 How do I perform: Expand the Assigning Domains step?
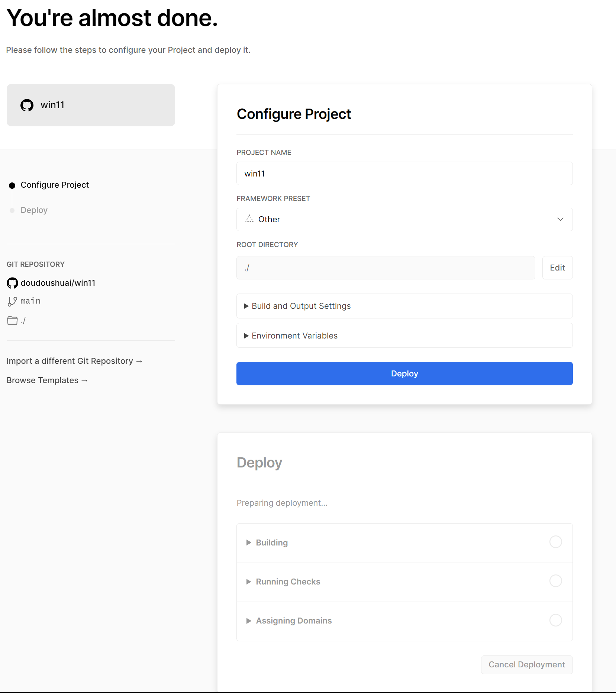294,621
